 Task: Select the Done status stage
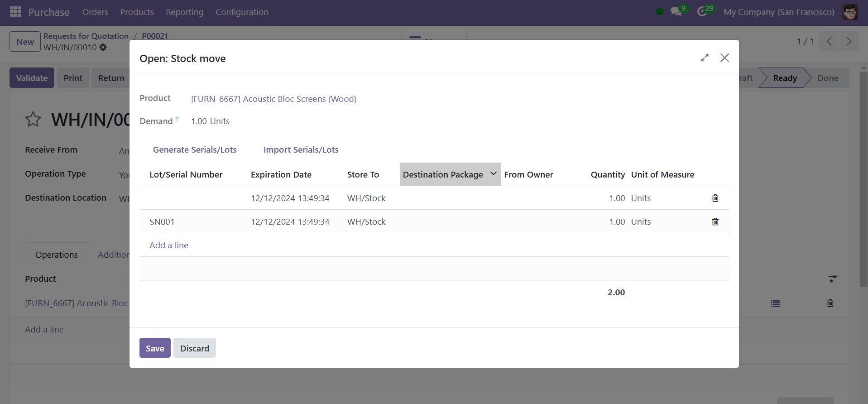coord(828,78)
